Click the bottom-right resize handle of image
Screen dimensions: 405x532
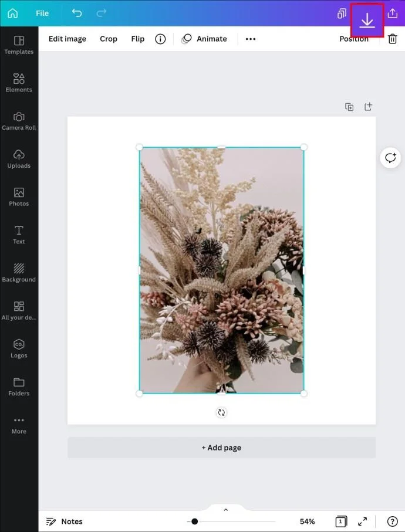click(x=304, y=394)
